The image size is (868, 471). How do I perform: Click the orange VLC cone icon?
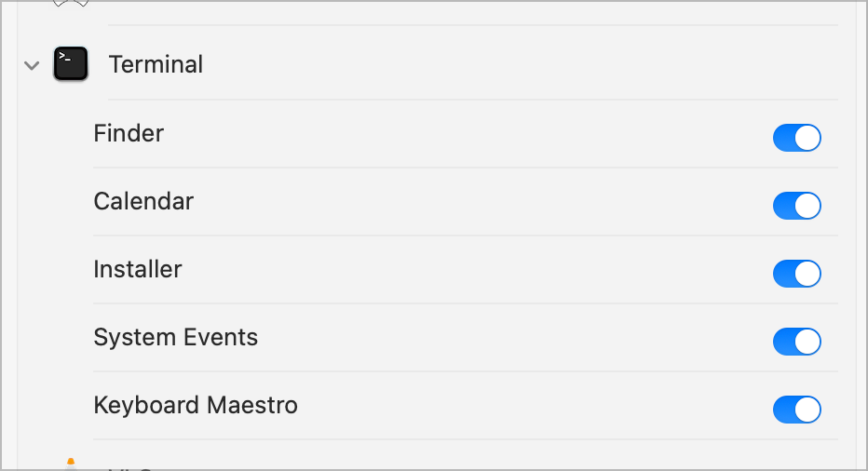[70, 464]
